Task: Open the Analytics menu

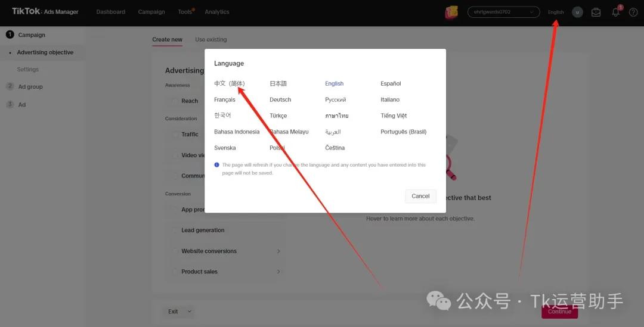Action: coord(216,12)
